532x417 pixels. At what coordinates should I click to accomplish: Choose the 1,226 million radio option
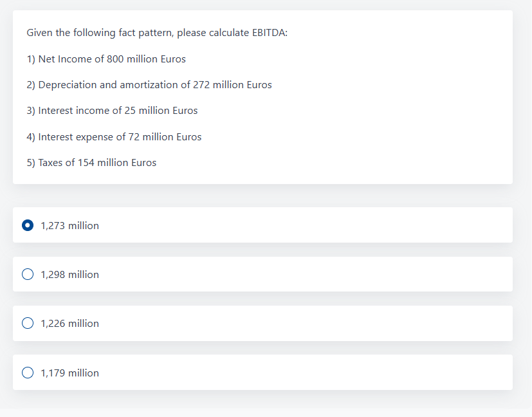point(28,323)
